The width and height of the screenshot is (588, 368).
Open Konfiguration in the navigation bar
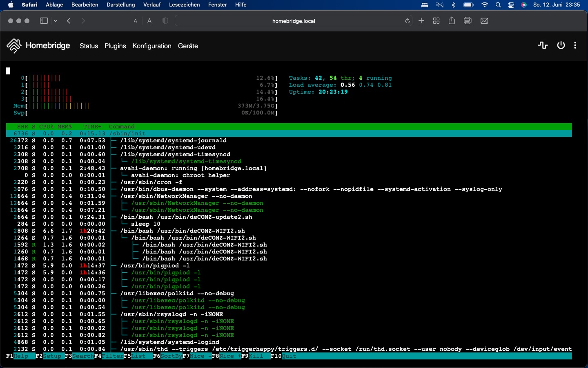152,46
